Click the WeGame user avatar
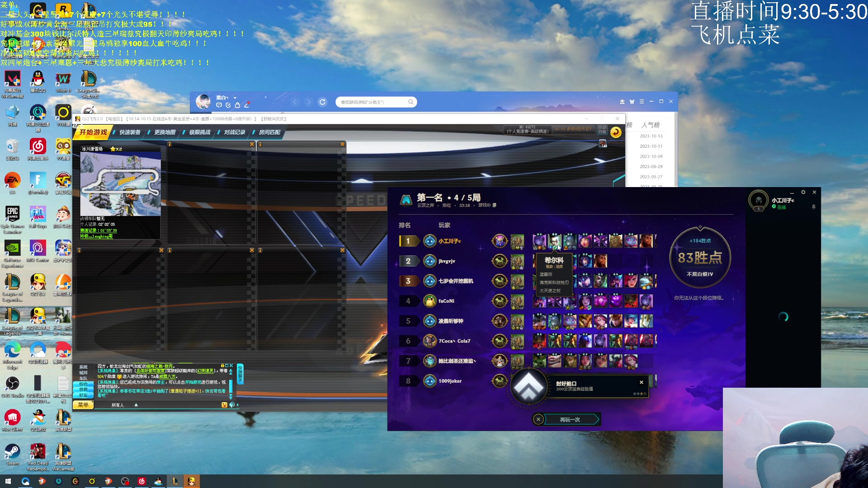Image resolution: width=868 pixels, height=488 pixels. pos(203,102)
